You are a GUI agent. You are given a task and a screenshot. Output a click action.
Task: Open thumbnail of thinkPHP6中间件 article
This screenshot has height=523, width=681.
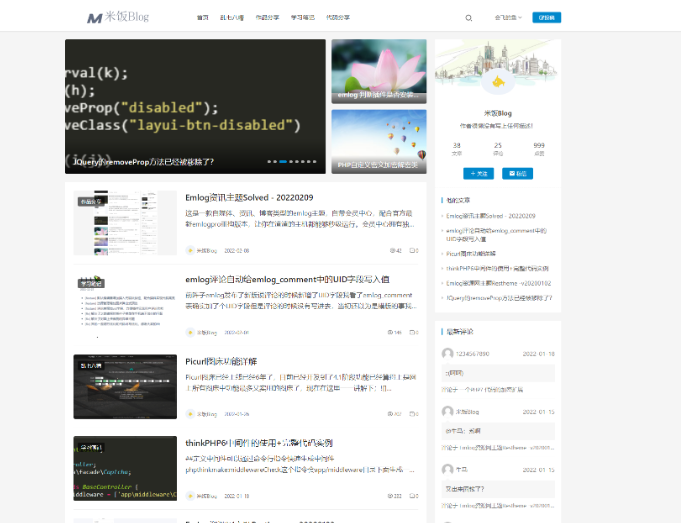[x=125, y=468]
